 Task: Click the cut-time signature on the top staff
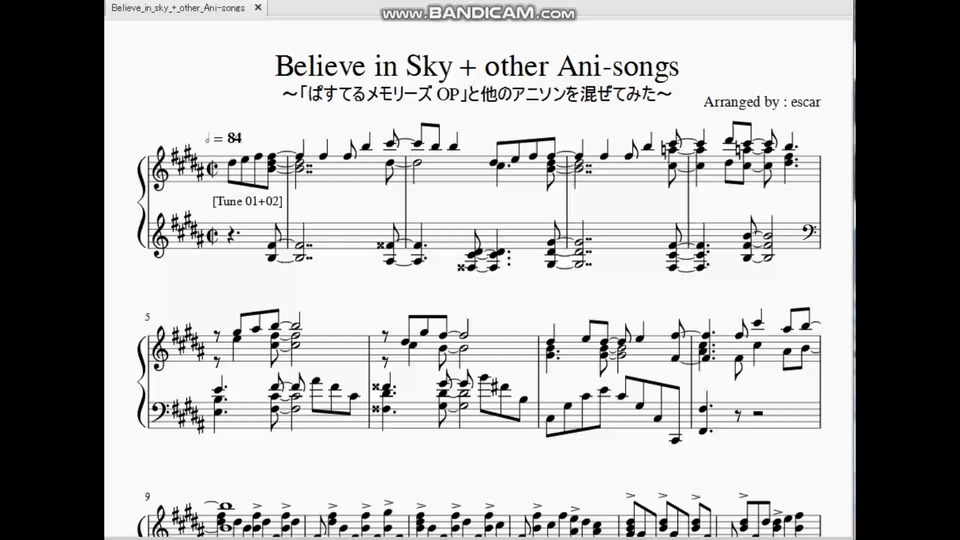[213, 168]
